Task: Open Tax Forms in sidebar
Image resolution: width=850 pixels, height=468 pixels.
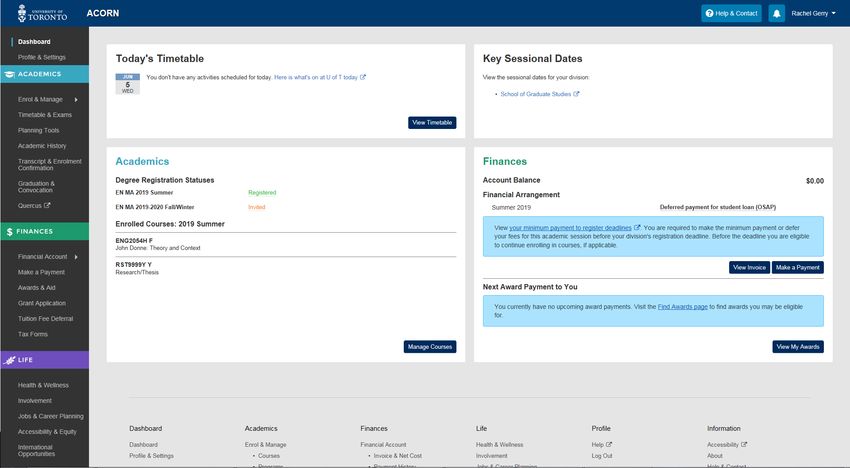Action: [33, 335]
